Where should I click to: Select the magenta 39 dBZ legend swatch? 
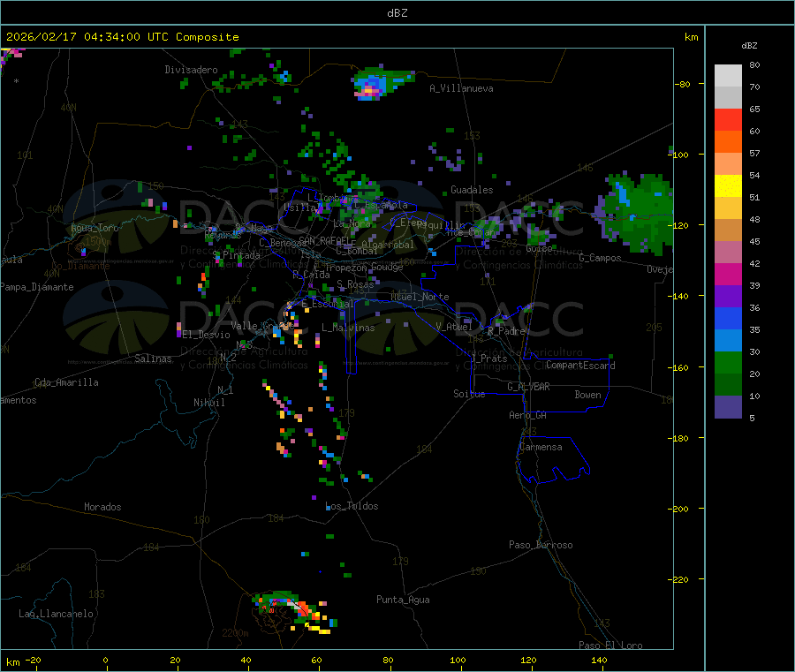point(728,274)
